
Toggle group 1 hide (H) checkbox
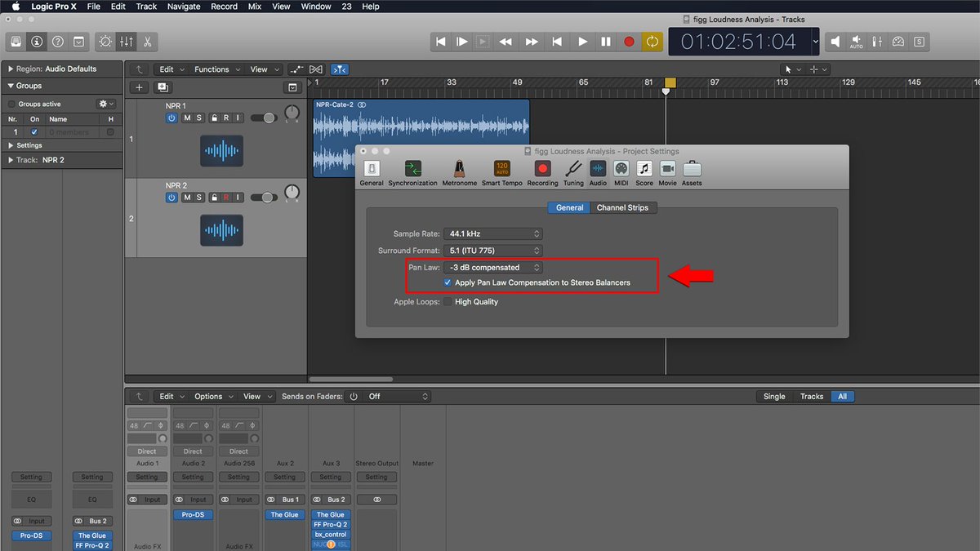click(110, 131)
